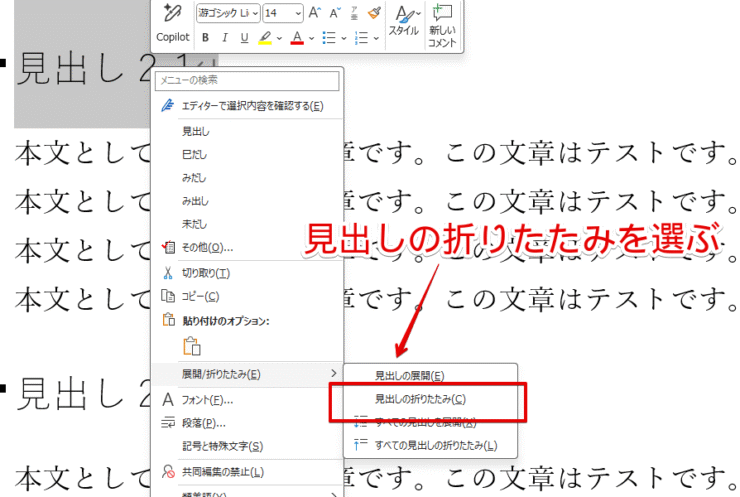This screenshot has height=497, width=740.
Task: Apply yellow text highlight color
Action: coord(265,38)
